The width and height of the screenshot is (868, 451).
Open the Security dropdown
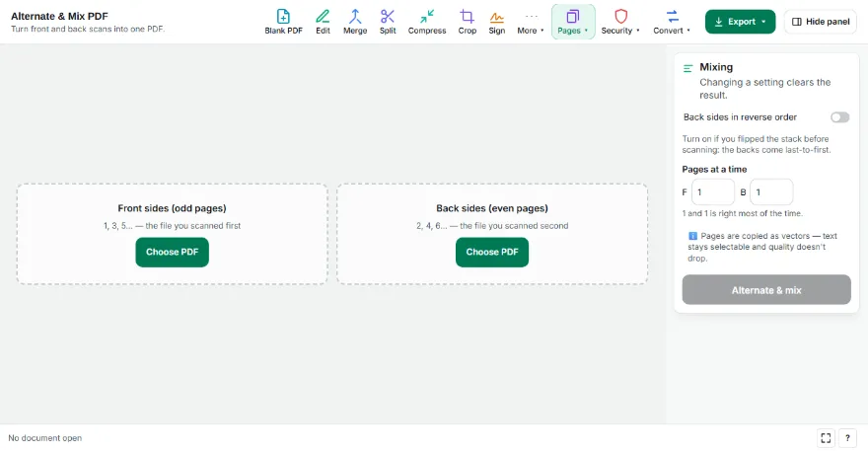pyautogui.click(x=620, y=22)
